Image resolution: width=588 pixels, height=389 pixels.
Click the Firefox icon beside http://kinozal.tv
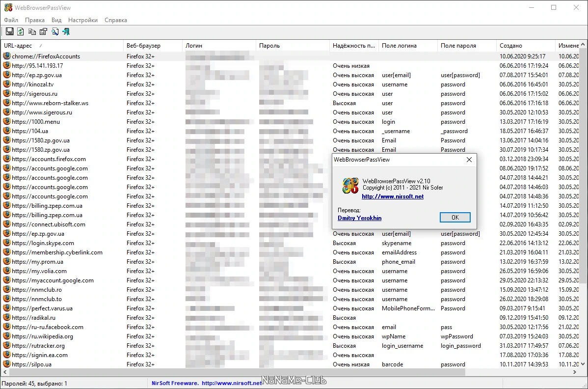(7, 84)
